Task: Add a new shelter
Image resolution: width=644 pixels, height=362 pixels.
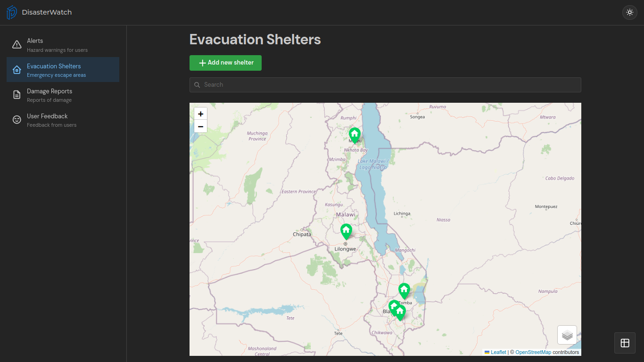Action: point(225,63)
